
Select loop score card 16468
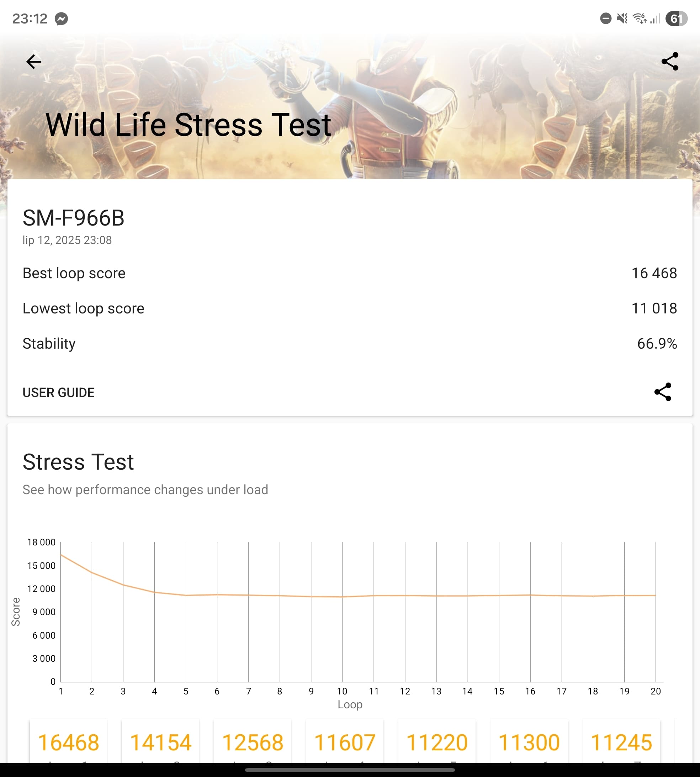click(68, 741)
